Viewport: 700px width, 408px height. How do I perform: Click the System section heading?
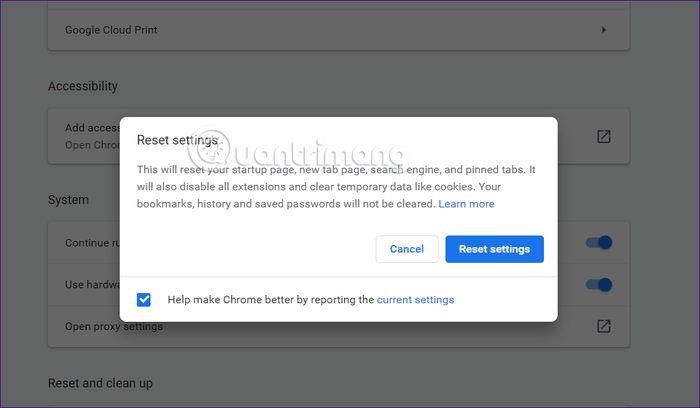point(68,200)
